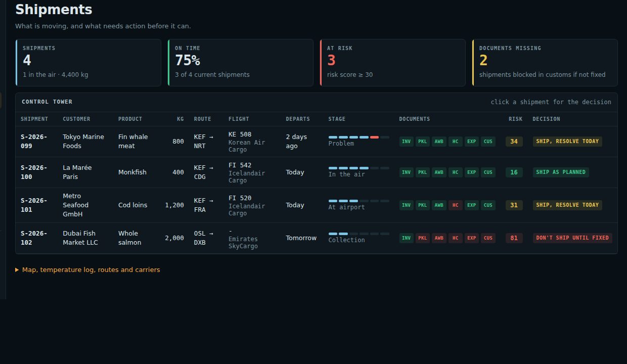The height and width of the screenshot is (364, 627).
Task: Select shipment ID S-2026-100
Action: (x=34, y=172)
